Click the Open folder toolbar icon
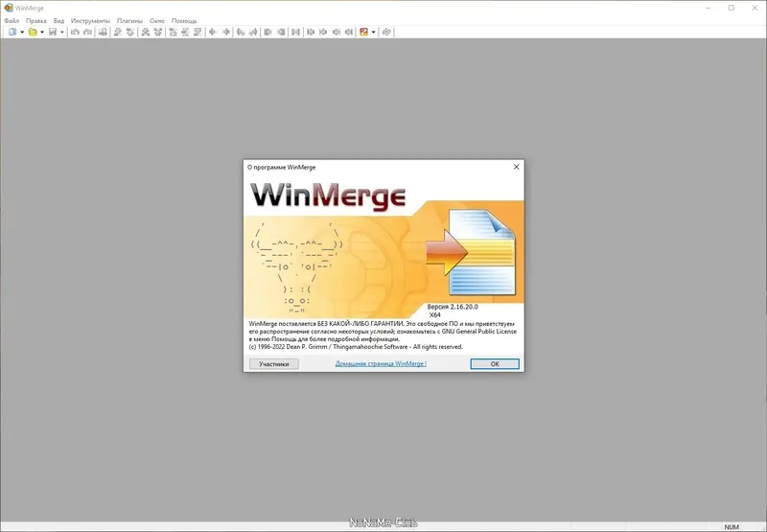This screenshot has width=767, height=532. pos(33,32)
